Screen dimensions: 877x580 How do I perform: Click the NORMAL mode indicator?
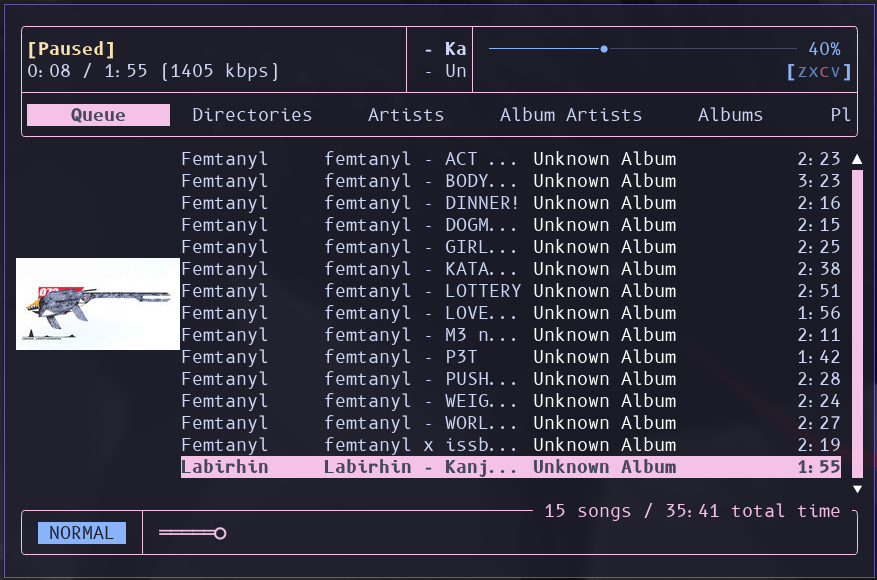(82, 533)
